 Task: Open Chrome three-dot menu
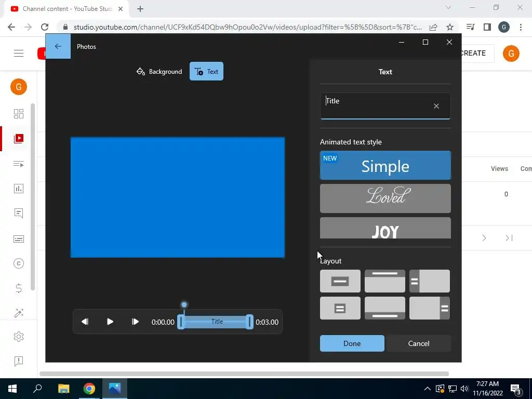click(521, 27)
